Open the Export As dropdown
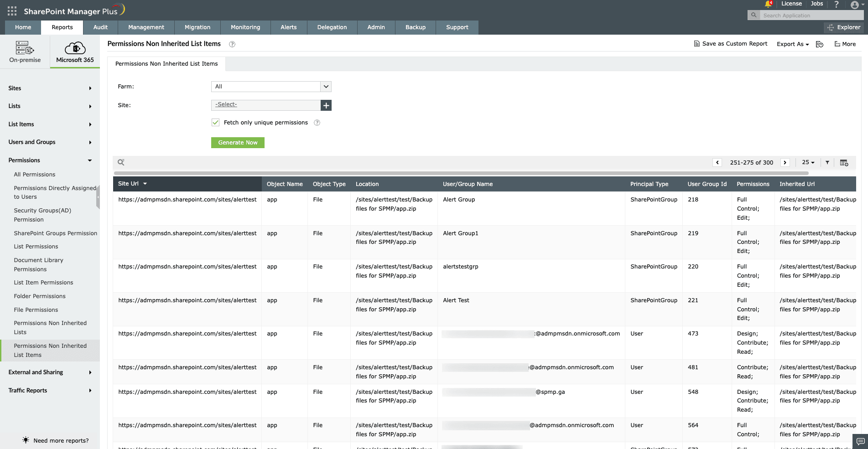This screenshot has width=868, height=449. click(x=793, y=44)
